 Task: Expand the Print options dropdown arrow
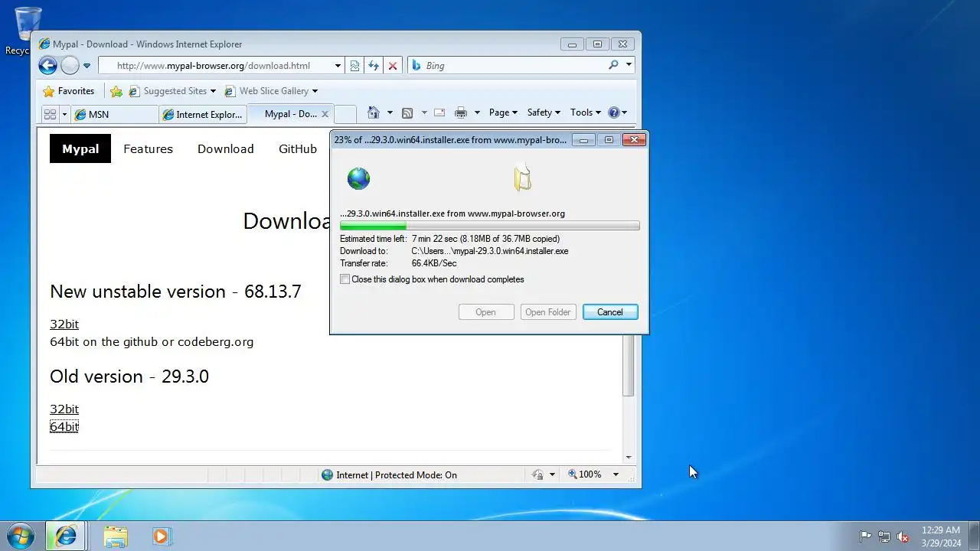point(477,112)
